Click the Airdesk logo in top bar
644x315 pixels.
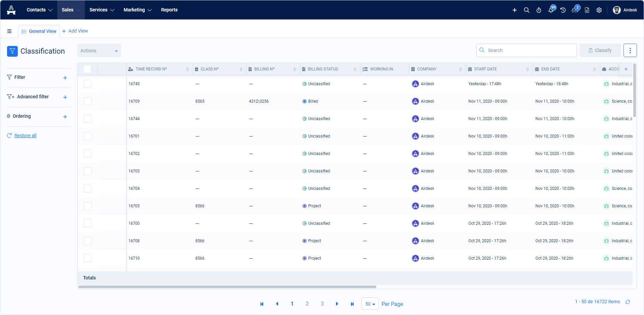[x=11, y=10]
